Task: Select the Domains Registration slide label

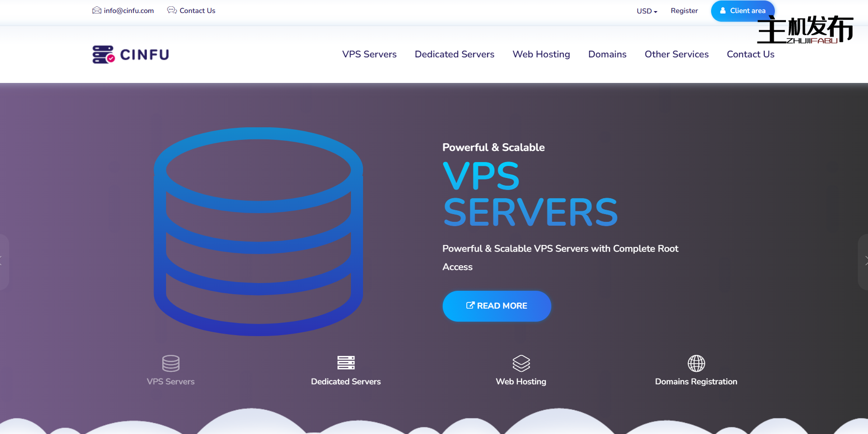Action: click(x=696, y=381)
